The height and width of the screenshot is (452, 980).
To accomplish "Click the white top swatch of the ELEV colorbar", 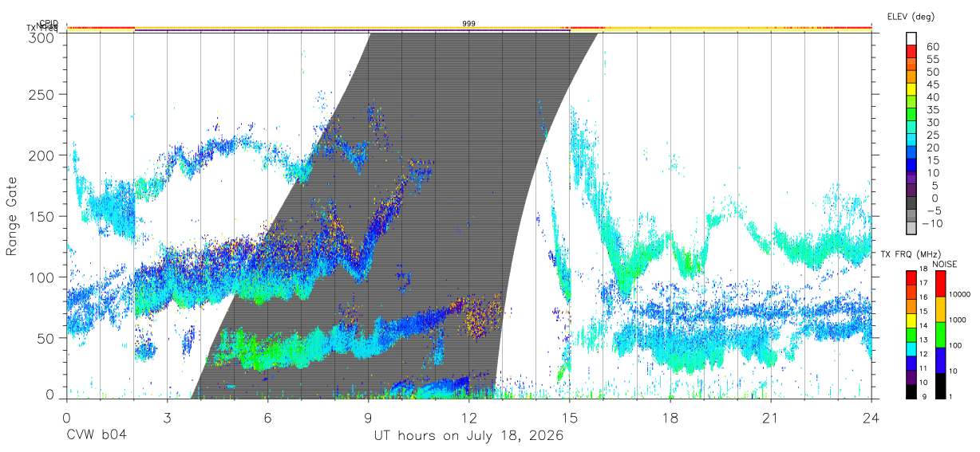I will pyautogui.click(x=911, y=39).
